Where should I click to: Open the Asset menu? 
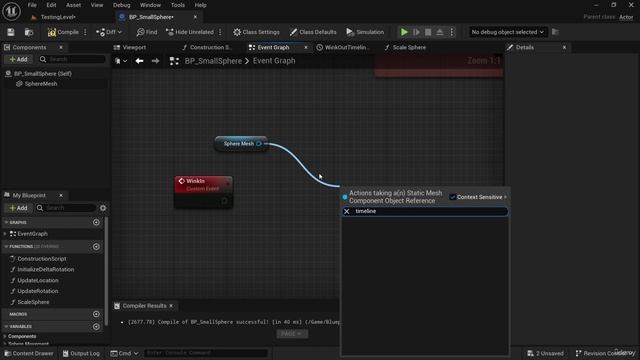coord(73,5)
